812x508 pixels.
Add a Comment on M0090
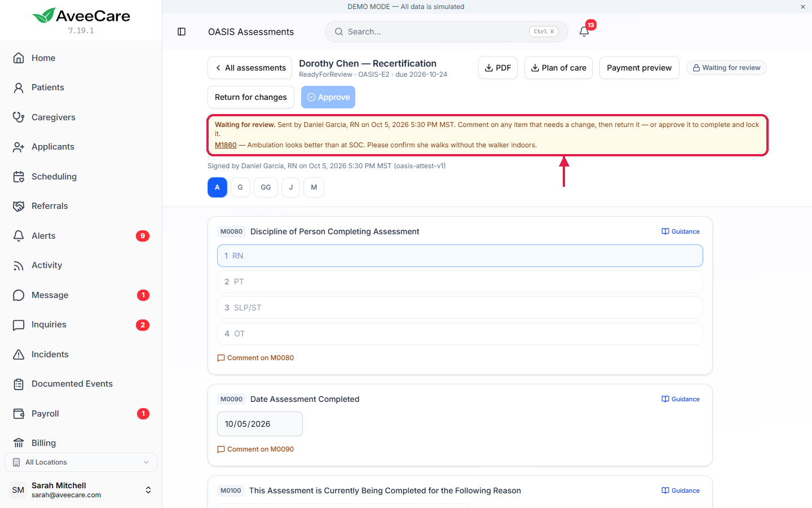255,449
